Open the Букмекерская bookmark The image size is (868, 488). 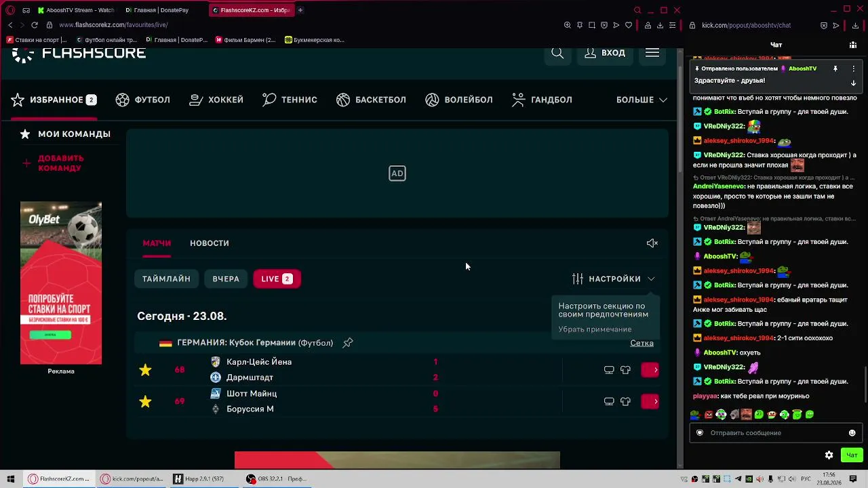point(315,40)
